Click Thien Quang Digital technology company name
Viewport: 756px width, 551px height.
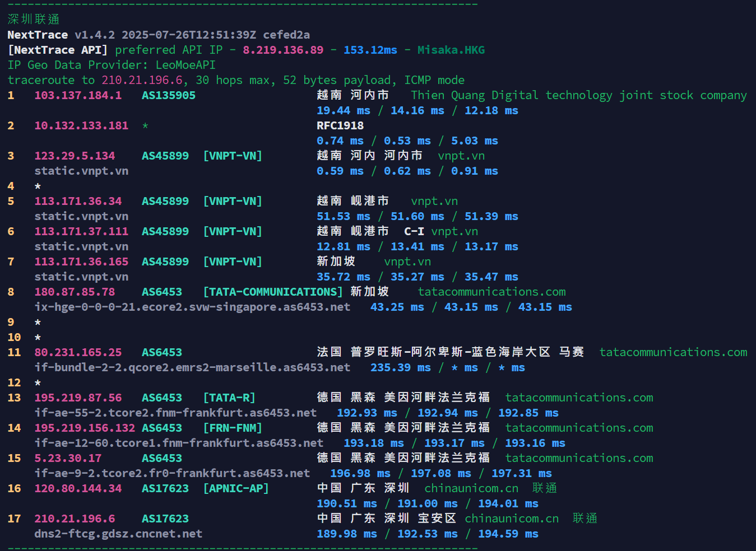pyautogui.click(x=579, y=95)
